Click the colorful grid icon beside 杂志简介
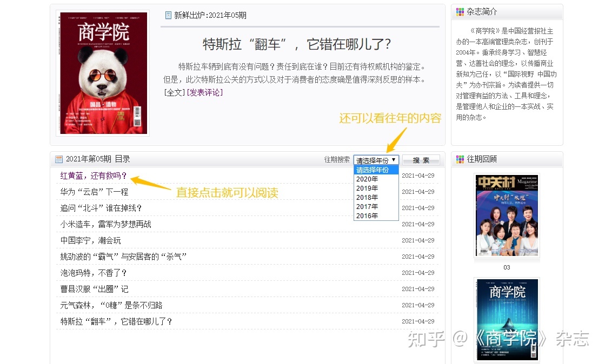605x364 pixels. click(460, 12)
